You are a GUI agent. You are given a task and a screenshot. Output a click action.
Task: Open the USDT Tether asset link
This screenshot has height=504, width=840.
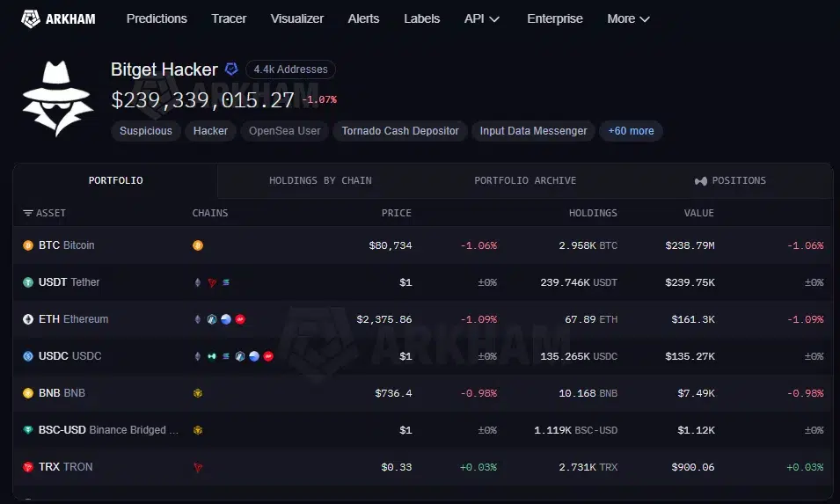[69, 282]
